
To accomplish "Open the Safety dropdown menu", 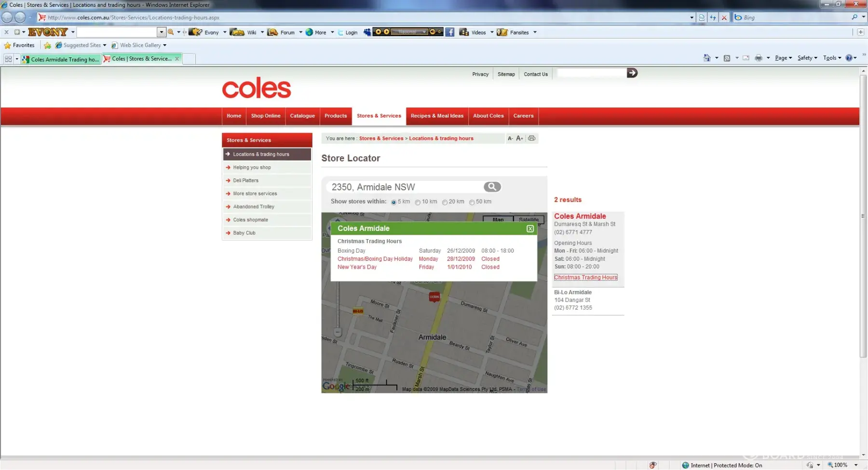I will click(807, 58).
